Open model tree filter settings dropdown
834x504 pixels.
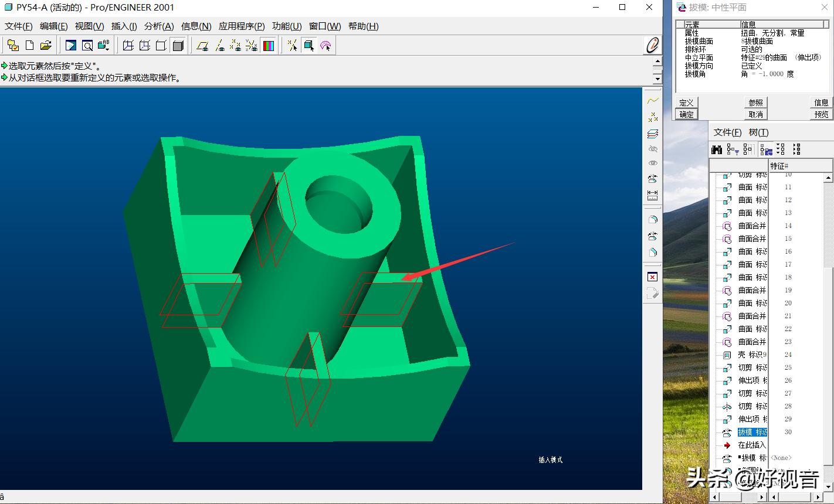pyautogui.click(x=733, y=149)
